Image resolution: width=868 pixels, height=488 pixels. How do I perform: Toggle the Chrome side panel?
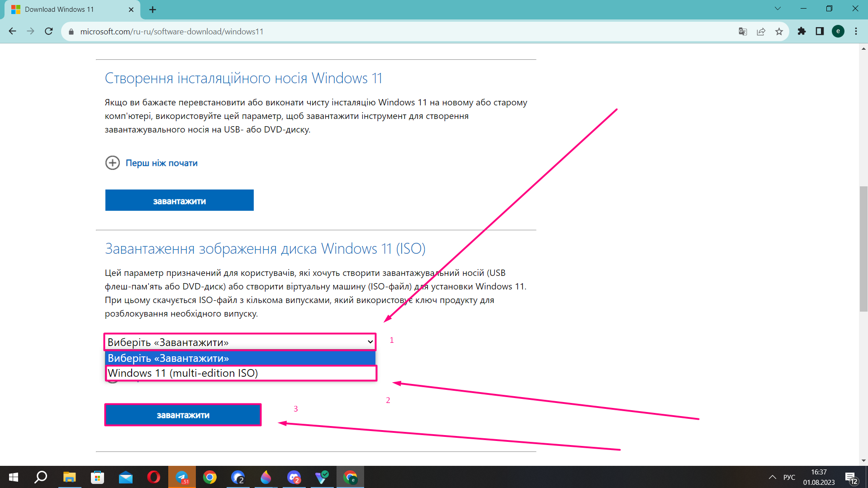click(820, 31)
